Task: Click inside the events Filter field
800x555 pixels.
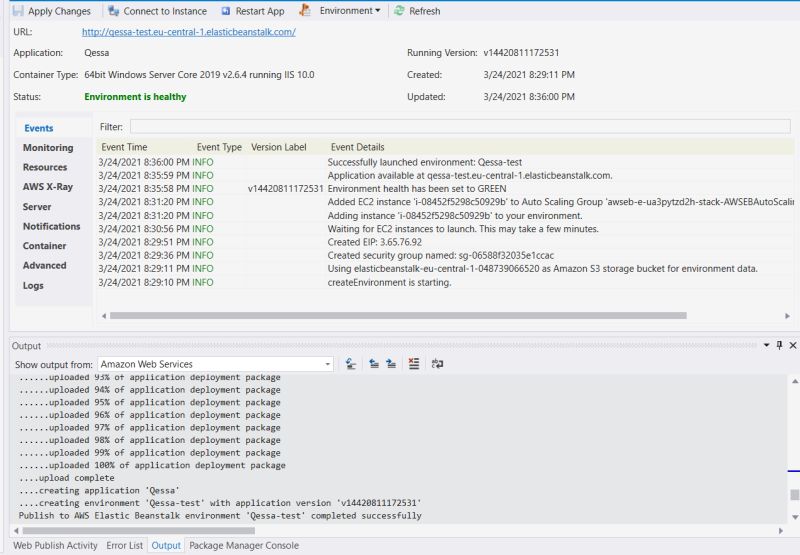Action: 460,127
